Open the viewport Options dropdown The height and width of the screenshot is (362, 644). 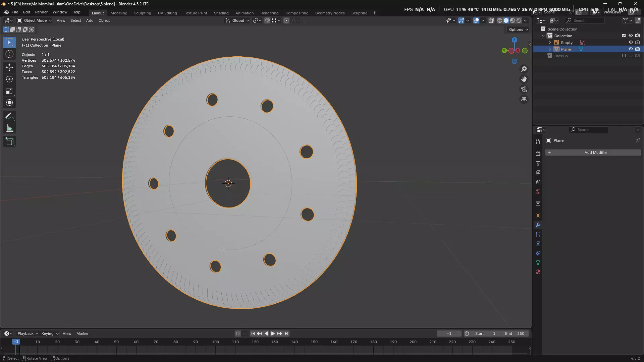pyautogui.click(x=518, y=29)
